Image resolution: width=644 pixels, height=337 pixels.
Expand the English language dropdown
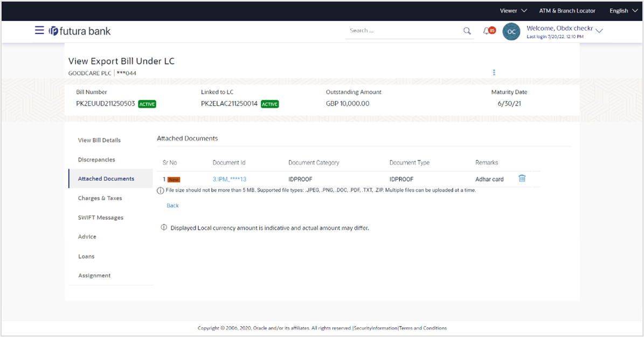tap(624, 11)
